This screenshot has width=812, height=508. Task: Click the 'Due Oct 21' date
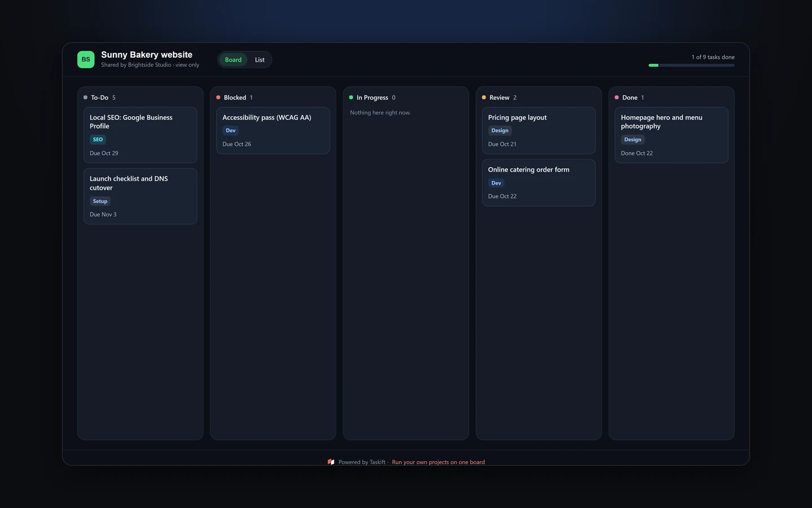502,144
